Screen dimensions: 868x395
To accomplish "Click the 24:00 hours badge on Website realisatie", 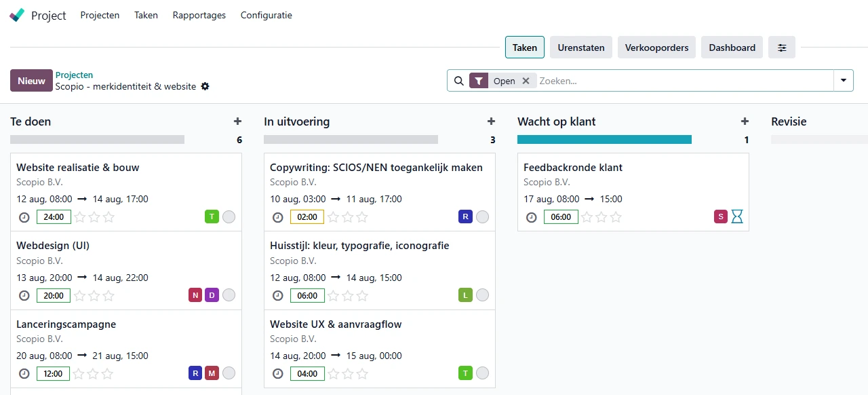I will point(54,217).
